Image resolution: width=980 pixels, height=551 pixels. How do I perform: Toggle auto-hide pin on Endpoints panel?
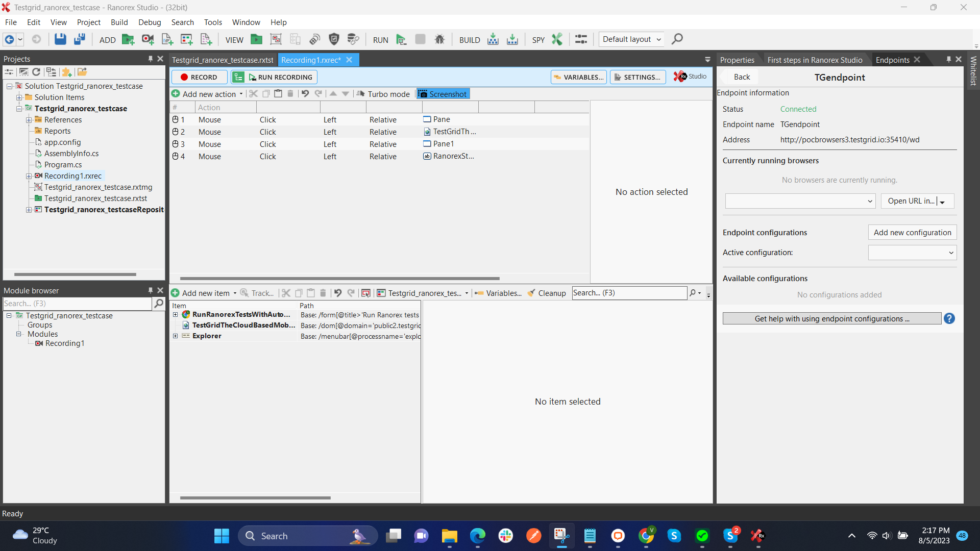tap(949, 60)
